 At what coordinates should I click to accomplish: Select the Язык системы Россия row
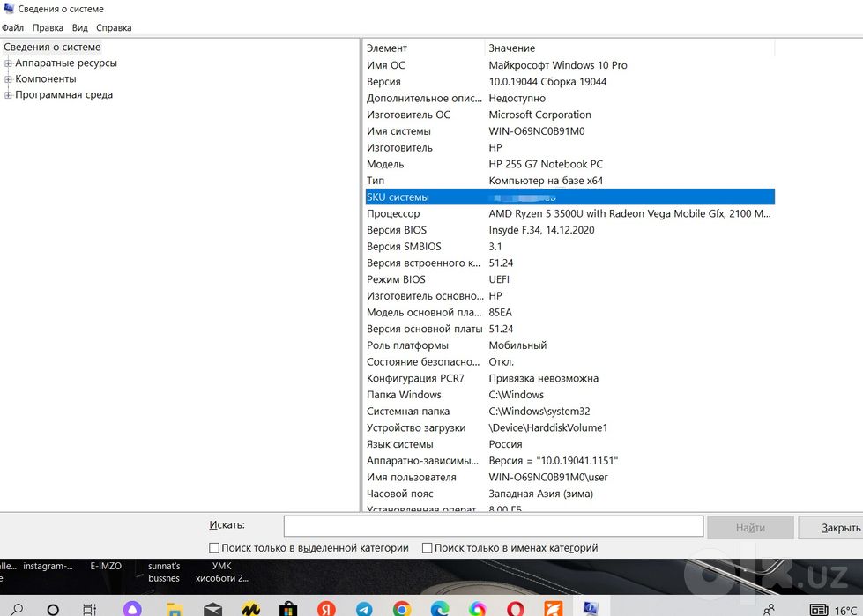point(569,444)
